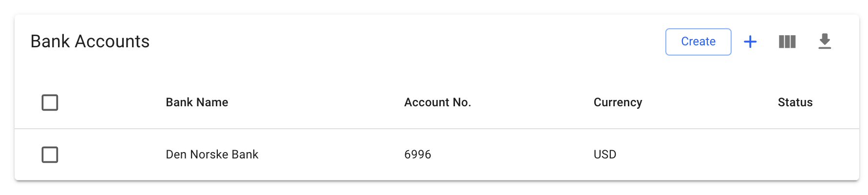This screenshot has width=868, height=195.
Task: Sort by the Currency column header
Action: [x=618, y=102]
